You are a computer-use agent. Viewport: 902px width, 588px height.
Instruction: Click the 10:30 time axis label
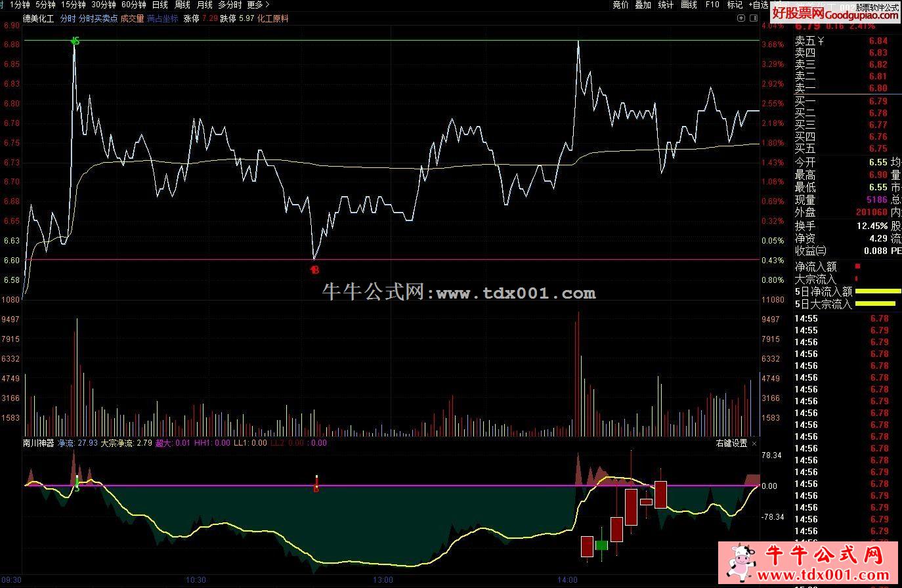pyautogui.click(x=196, y=580)
